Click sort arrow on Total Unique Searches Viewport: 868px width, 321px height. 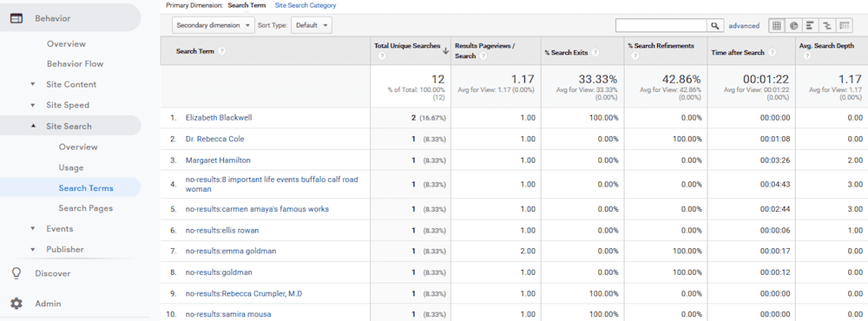point(445,51)
